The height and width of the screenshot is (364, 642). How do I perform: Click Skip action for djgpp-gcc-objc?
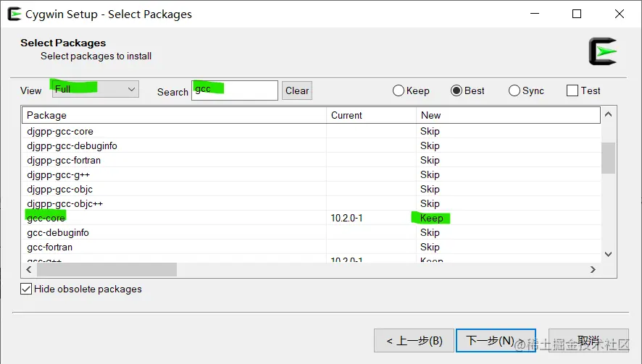point(430,190)
